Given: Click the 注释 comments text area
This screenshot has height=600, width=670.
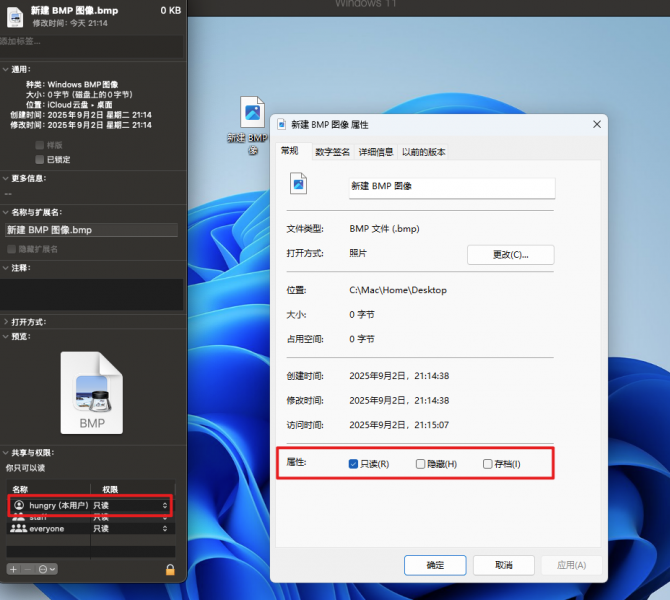Looking at the screenshot, I should coord(91,294).
